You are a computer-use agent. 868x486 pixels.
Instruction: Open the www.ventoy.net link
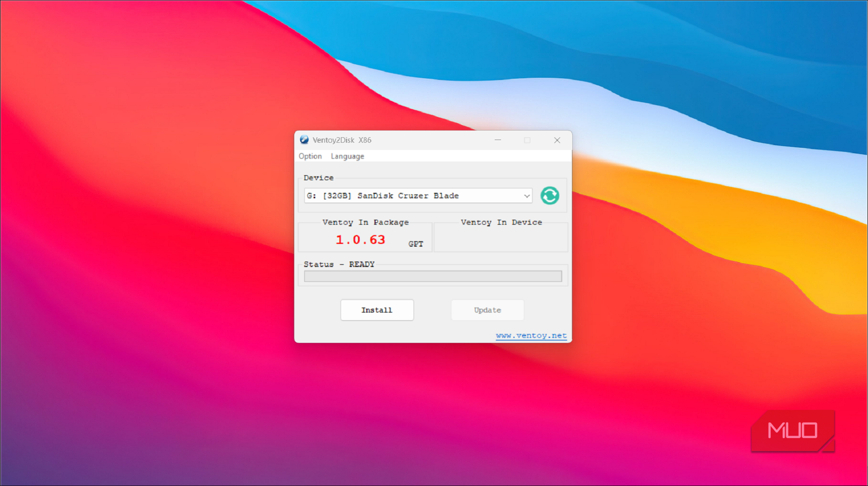(x=531, y=335)
